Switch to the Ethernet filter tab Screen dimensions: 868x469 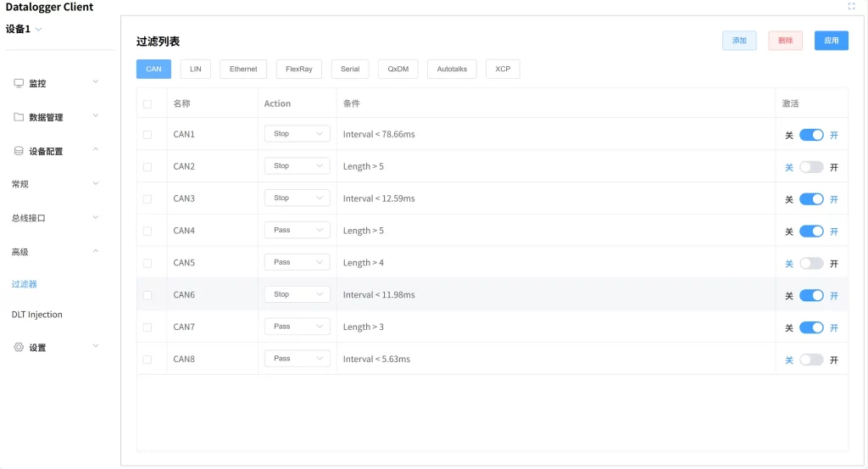[243, 69]
